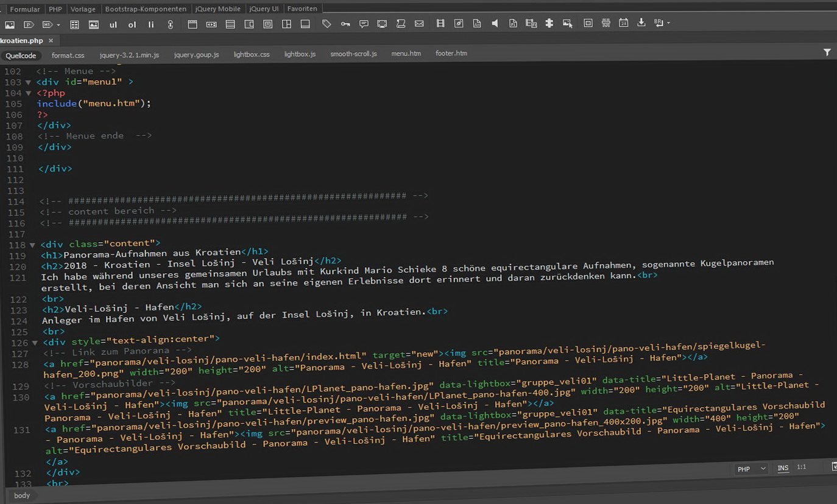Insert HTML5 video with filmstrip icon

click(440, 24)
